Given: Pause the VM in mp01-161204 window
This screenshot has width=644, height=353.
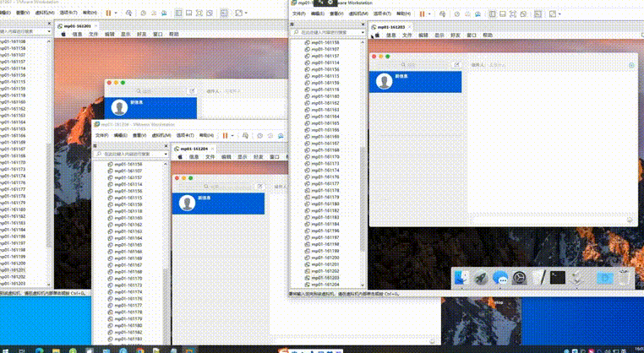Looking at the screenshot, I should pyautogui.click(x=225, y=135).
